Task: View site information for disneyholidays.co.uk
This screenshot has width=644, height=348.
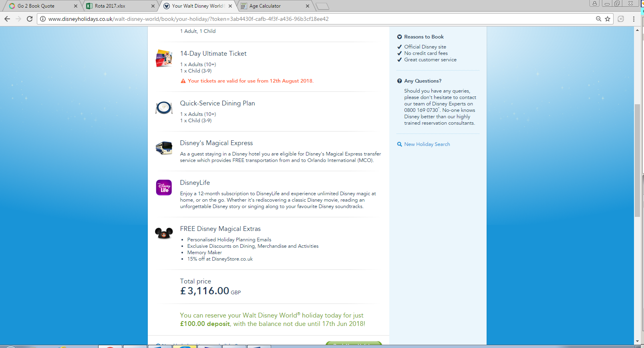Action: click(43, 19)
